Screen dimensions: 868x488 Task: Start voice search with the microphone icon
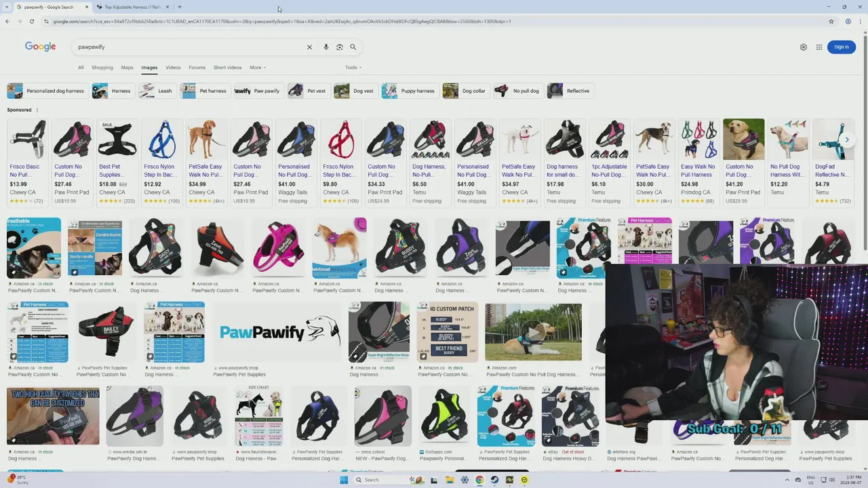(x=326, y=47)
